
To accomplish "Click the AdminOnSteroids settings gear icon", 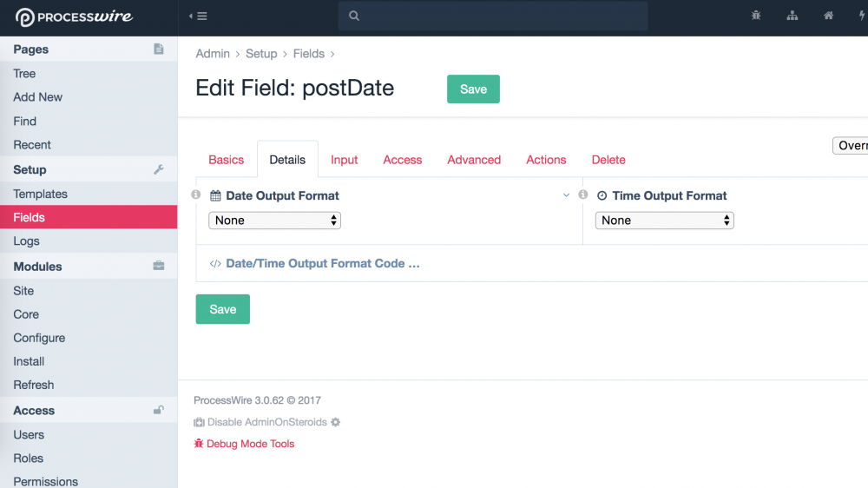I will [x=336, y=422].
